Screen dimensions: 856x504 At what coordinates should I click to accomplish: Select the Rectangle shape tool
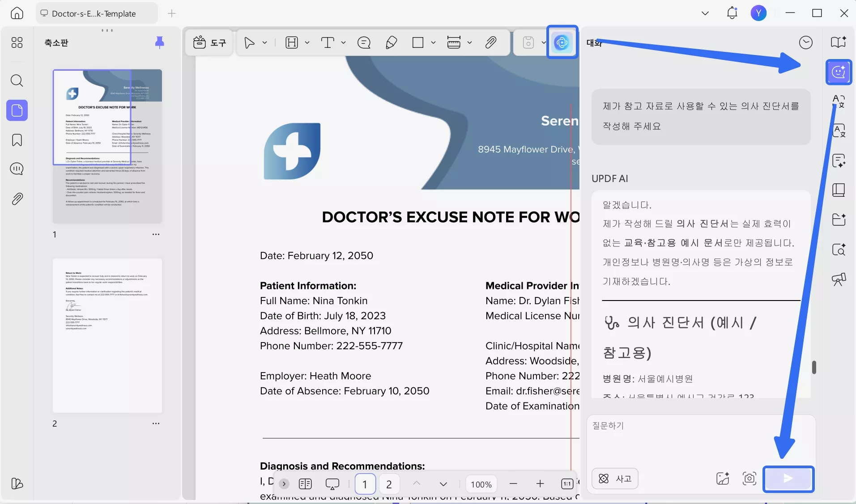pyautogui.click(x=419, y=42)
